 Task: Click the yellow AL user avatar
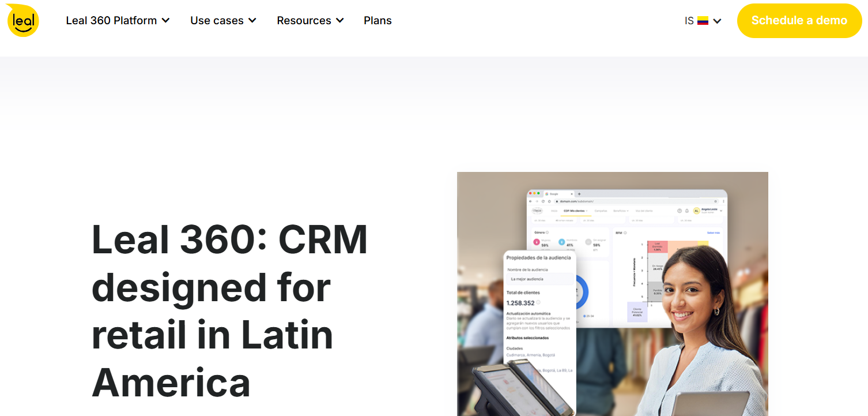pyautogui.click(x=696, y=211)
